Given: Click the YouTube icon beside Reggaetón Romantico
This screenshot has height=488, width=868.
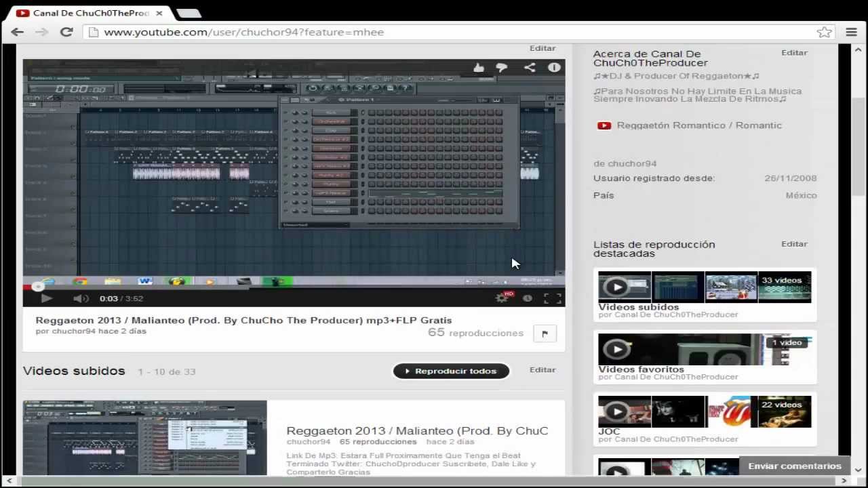Looking at the screenshot, I should 604,125.
